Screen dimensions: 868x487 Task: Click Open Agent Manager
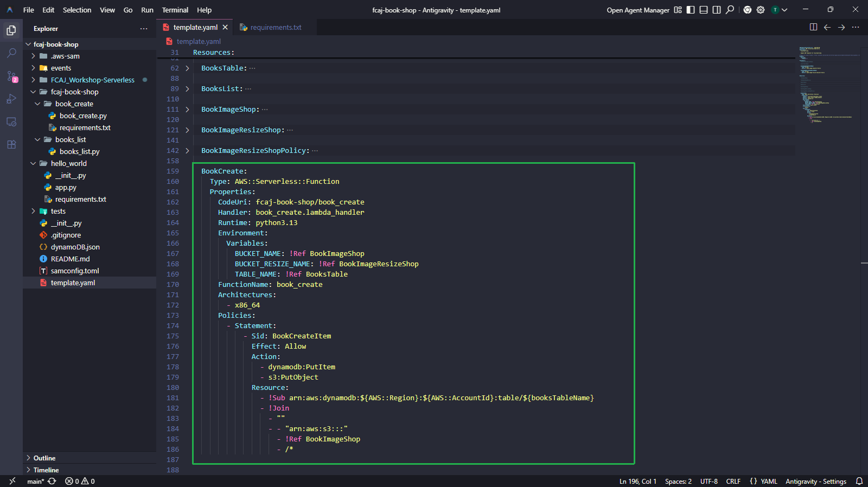(x=638, y=10)
